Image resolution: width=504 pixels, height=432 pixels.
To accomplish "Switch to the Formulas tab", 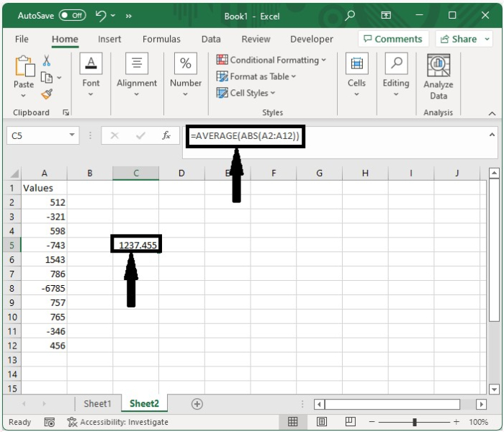I will tap(161, 39).
